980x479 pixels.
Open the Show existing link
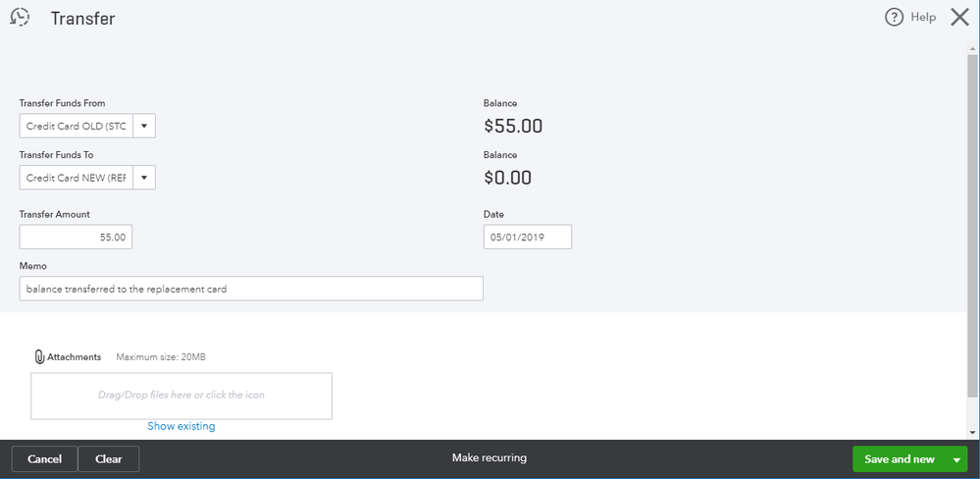point(181,426)
